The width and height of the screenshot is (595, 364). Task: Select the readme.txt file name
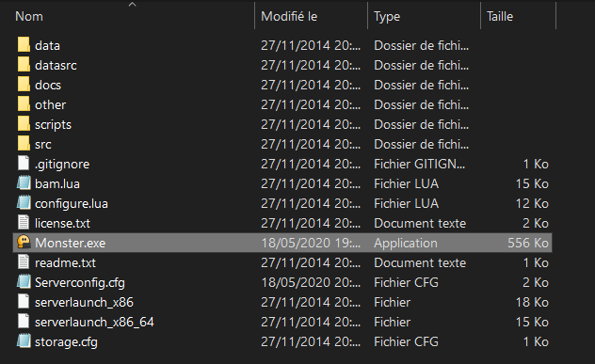65,262
